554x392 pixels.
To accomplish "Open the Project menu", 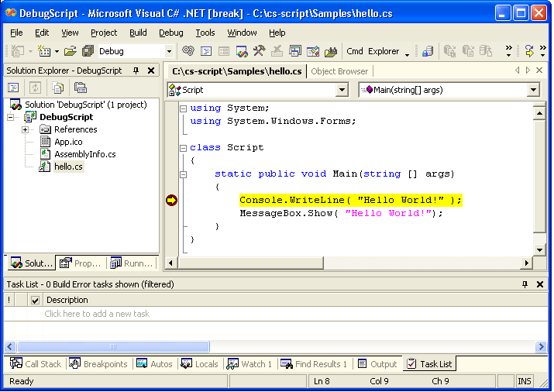I will click(104, 33).
